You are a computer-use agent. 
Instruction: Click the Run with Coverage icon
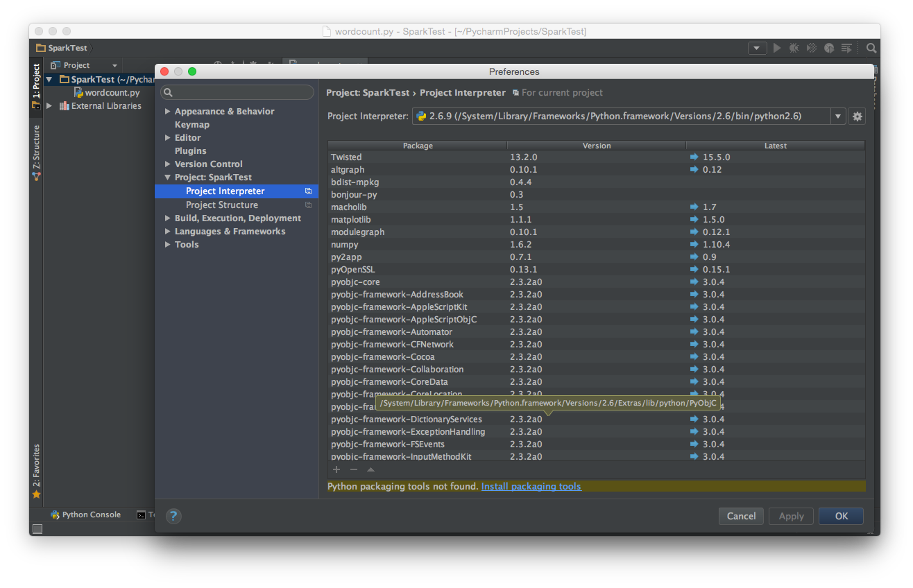click(x=812, y=48)
